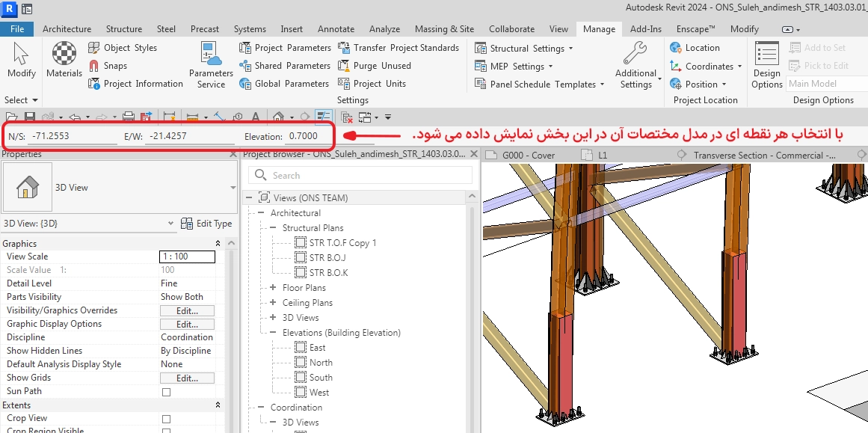Toggle Crop Region Visible checkbox

pyautogui.click(x=166, y=431)
